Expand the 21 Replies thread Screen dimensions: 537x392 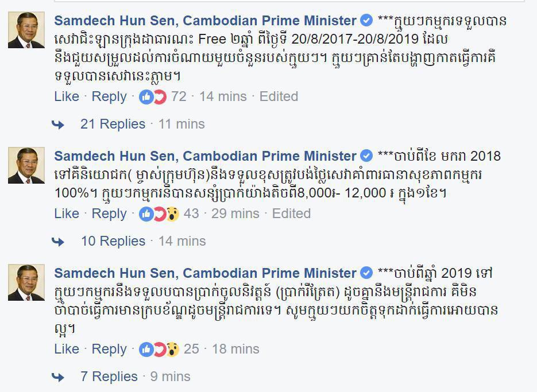pyautogui.click(x=113, y=124)
